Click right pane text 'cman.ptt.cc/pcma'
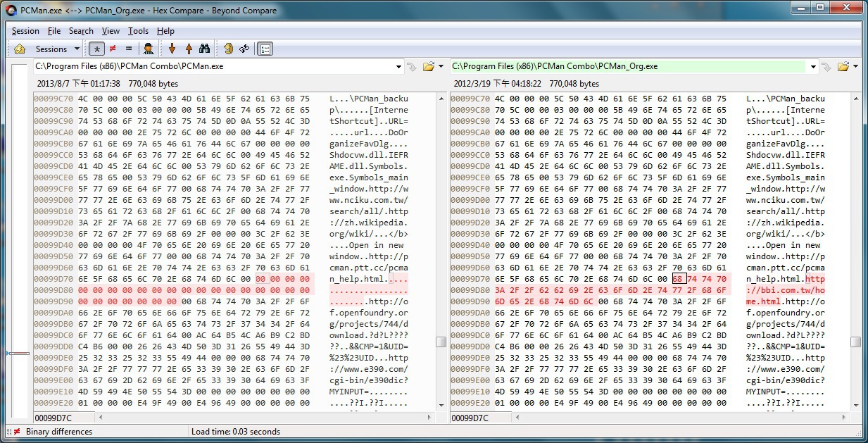This screenshot has height=443, width=868. 786,268
